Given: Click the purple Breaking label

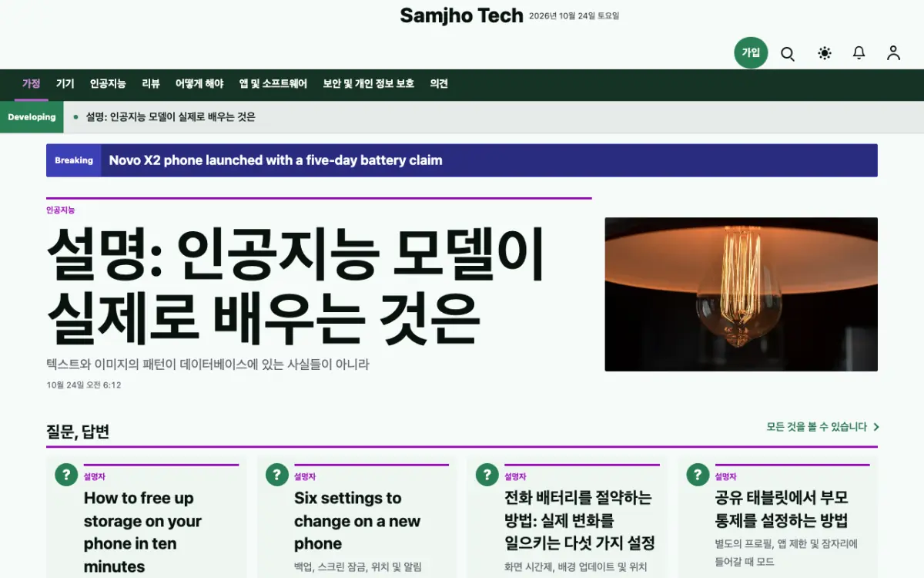Looking at the screenshot, I should point(74,160).
